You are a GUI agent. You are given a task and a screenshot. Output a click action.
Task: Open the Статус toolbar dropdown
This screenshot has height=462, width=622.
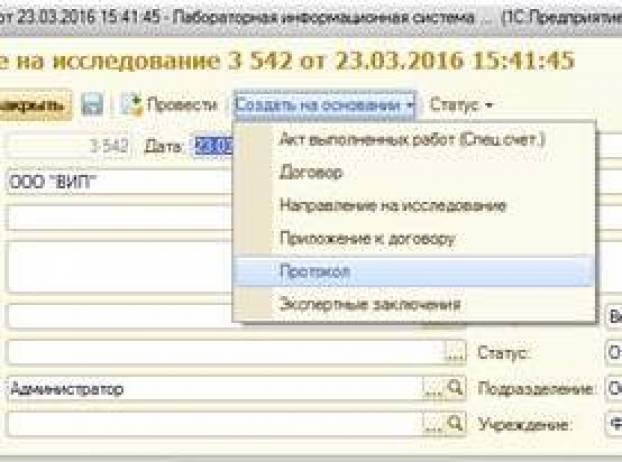pos(461,104)
